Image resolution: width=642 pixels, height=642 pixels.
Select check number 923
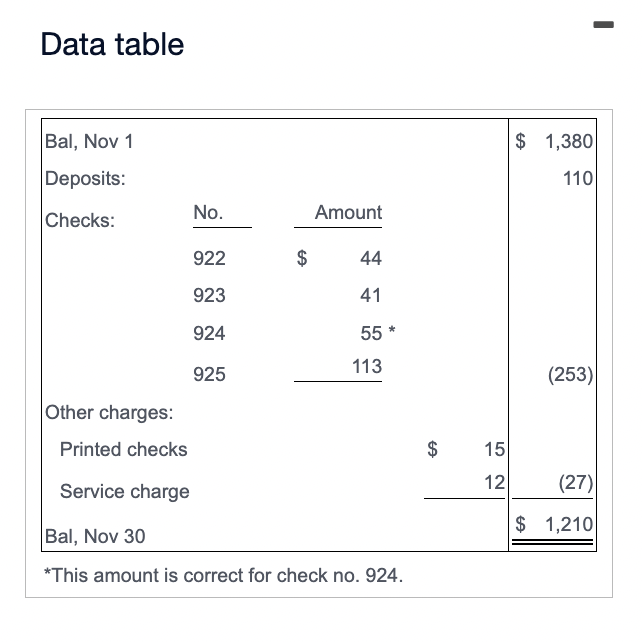(209, 295)
